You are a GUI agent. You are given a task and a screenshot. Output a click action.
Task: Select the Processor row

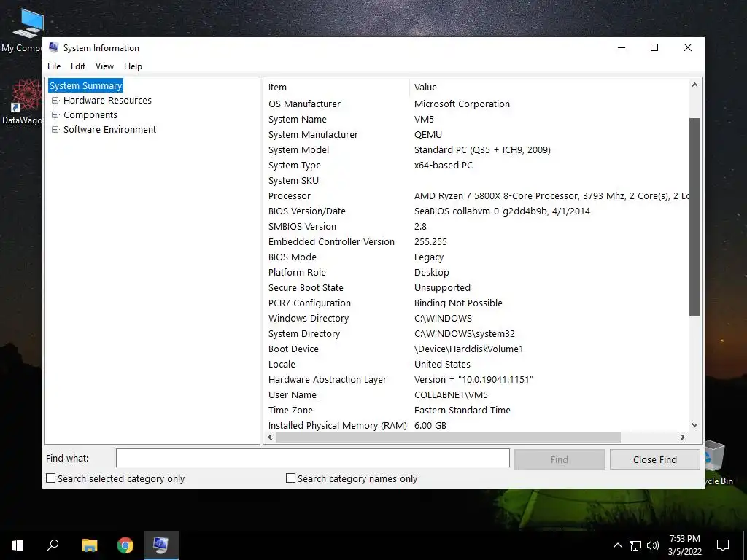(477, 195)
